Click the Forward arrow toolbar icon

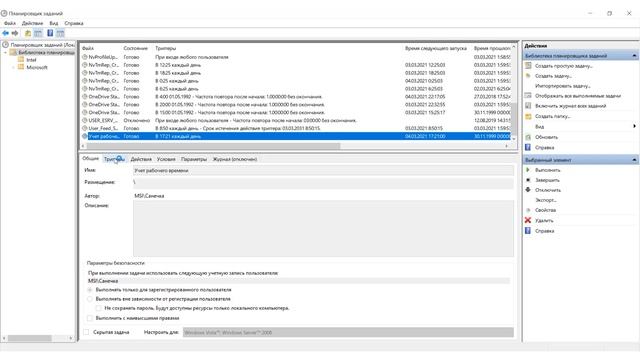15,33
